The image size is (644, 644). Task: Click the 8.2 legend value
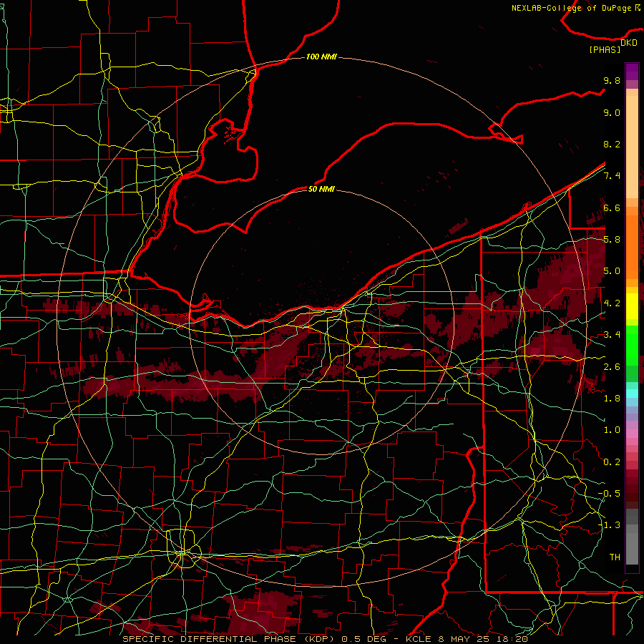612,144
